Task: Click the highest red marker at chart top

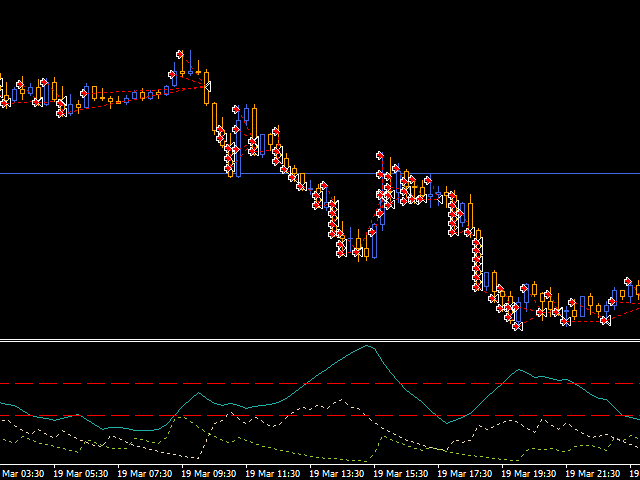Action: [x=180, y=54]
